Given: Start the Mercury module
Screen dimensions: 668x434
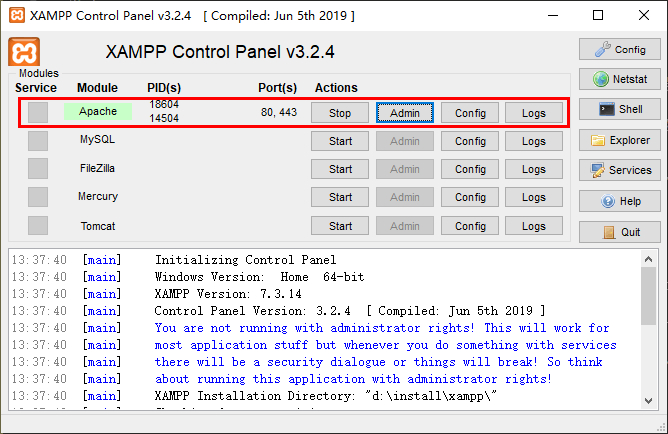Looking at the screenshot, I should (x=340, y=197).
